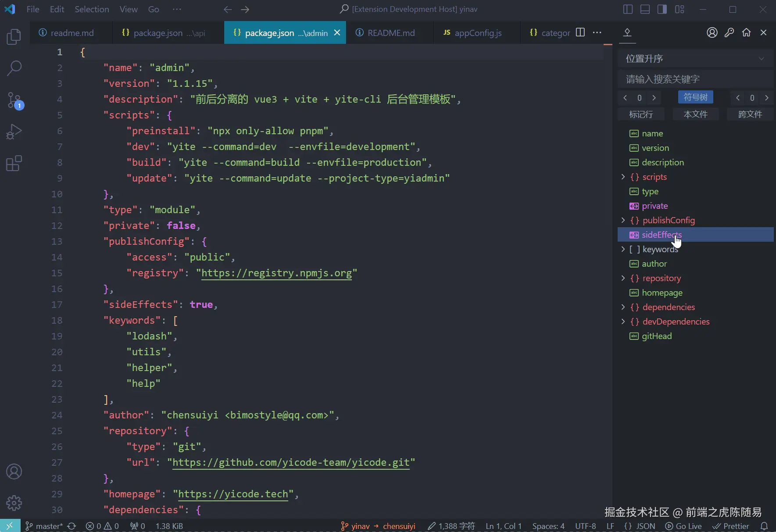Synchronize changes using the status bar sync icon
The image size is (776, 532).
pos(72,526)
